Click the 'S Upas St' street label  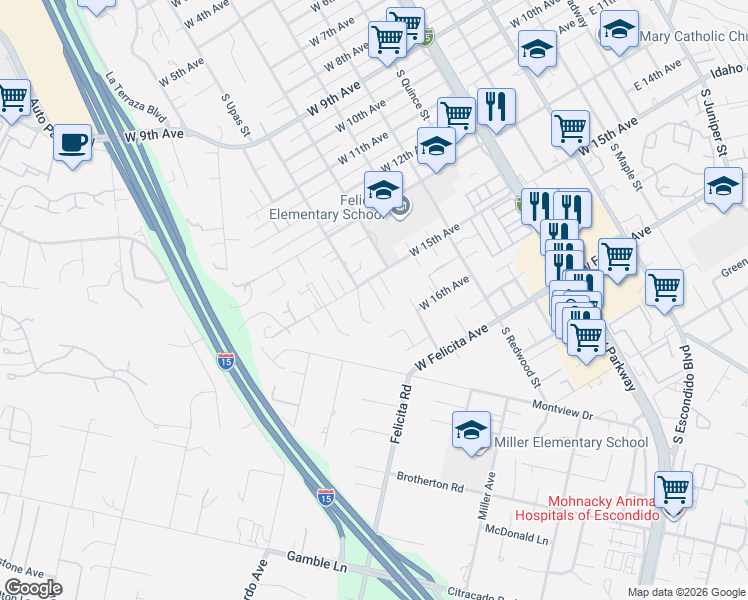(236, 115)
